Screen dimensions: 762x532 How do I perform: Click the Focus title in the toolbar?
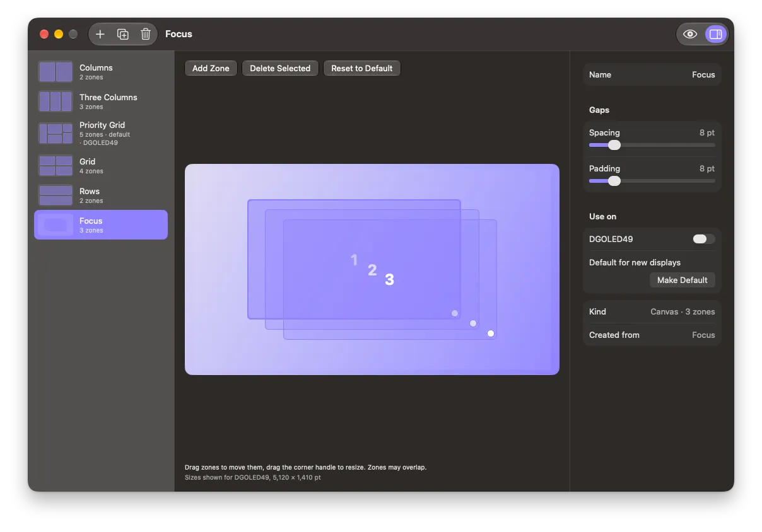click(x=179, y=34)
